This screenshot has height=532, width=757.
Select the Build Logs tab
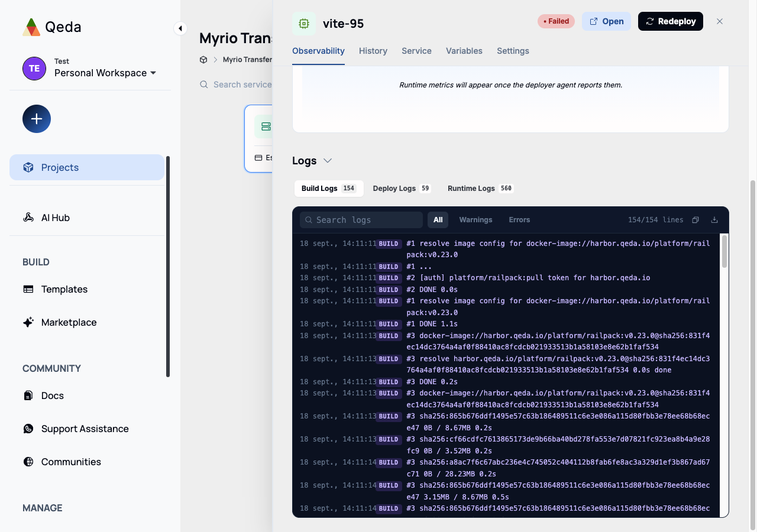coord(329,189)
